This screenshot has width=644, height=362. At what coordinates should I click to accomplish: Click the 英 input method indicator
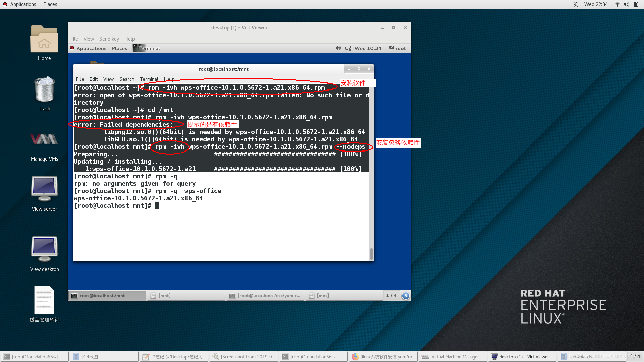[x=576, y=4]
